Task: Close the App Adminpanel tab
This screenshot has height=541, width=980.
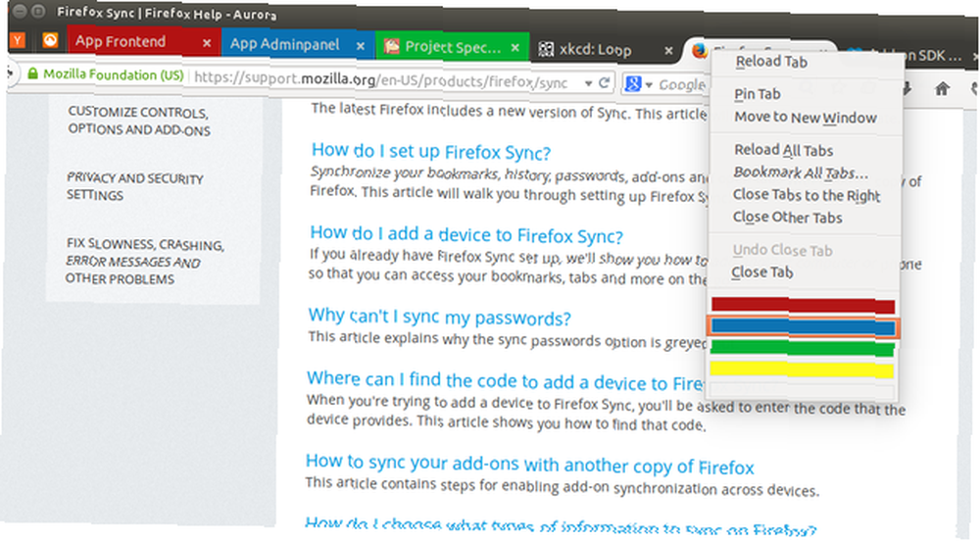Action: (x=361, y=46)
